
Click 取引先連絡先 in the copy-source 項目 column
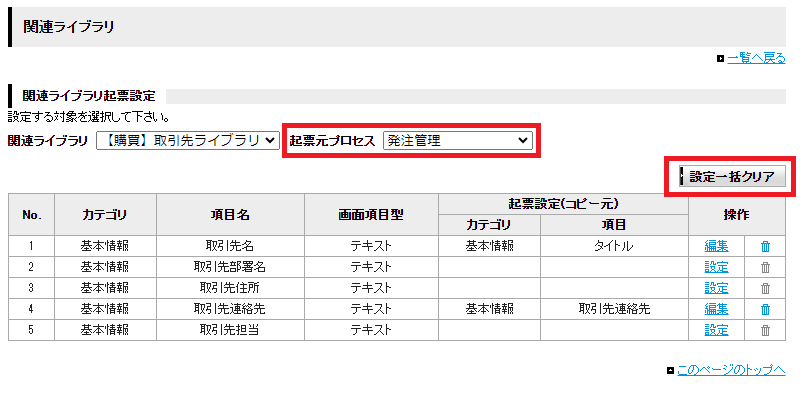click(x=614, y=309)
